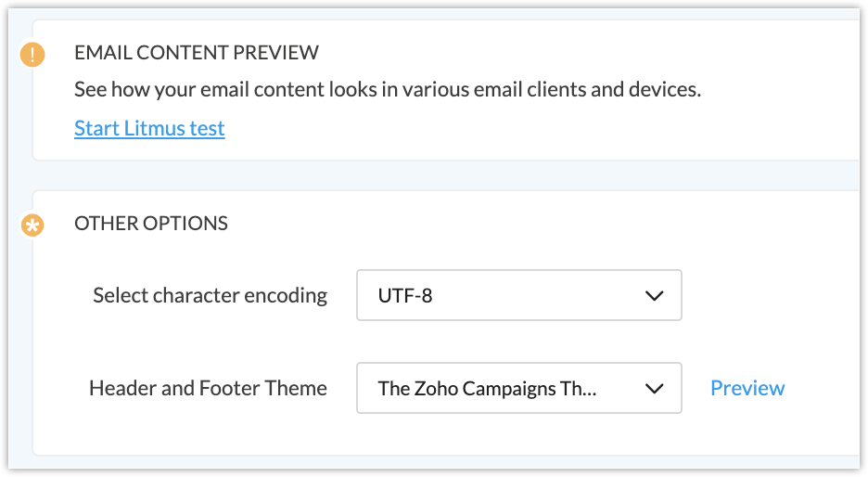Expand the Header and Footer Theme dropdown
868x477 pixels.
518,388
